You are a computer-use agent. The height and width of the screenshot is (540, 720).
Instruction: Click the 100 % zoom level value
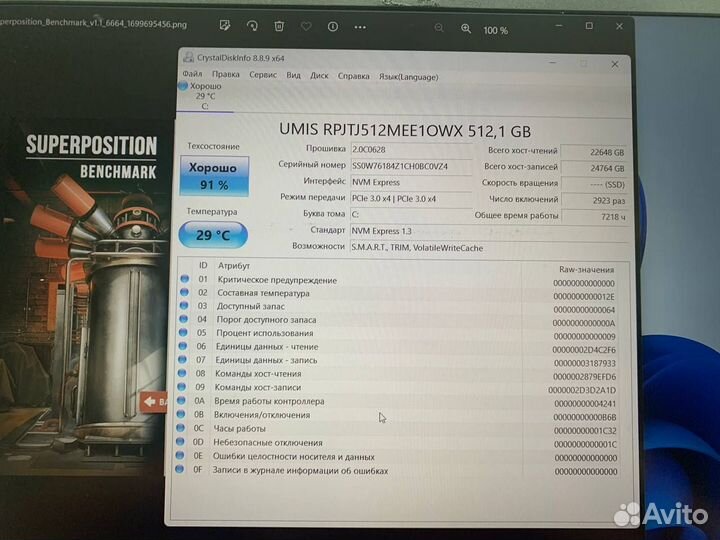tap(495, 30)
